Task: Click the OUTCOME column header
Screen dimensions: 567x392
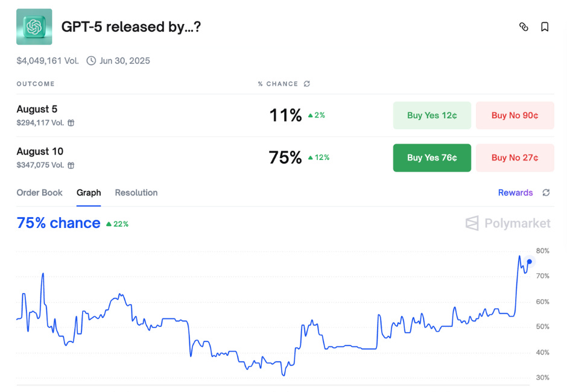Action: (36, 84)
